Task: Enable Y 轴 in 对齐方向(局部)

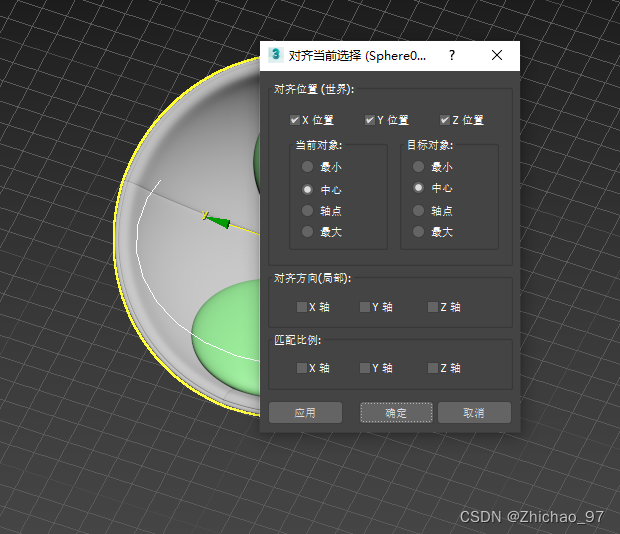Action: click(x=365, y=307)
